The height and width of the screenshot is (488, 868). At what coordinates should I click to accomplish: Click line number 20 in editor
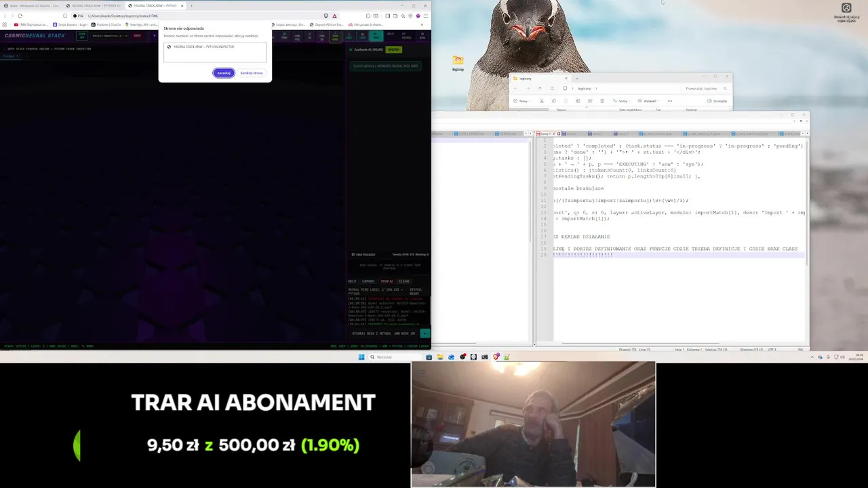543,255
